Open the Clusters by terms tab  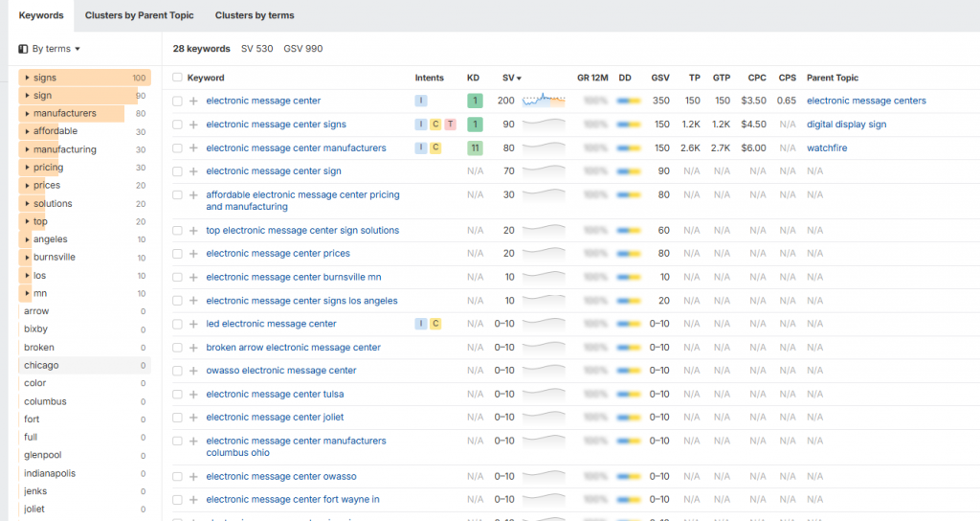[255, 15]
